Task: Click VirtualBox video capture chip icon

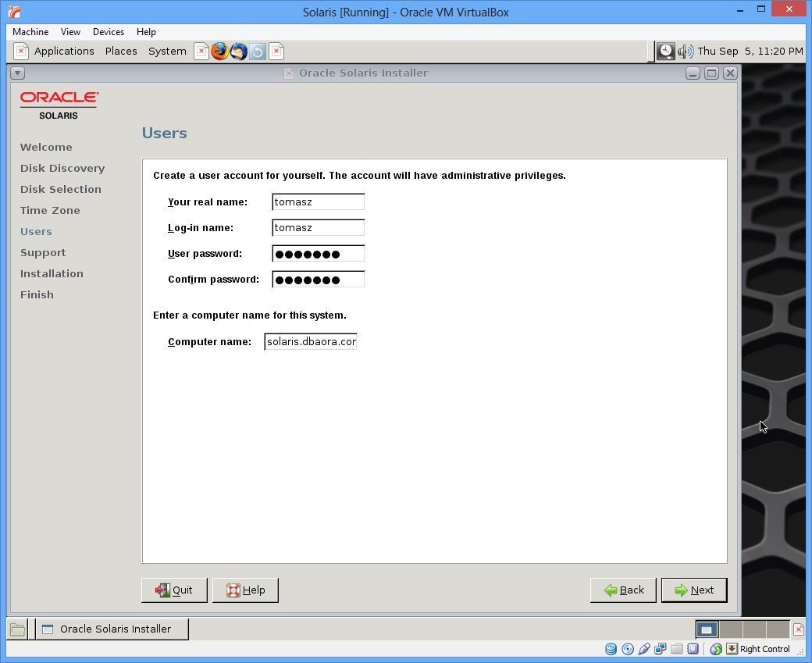Action: pos(693,649)
